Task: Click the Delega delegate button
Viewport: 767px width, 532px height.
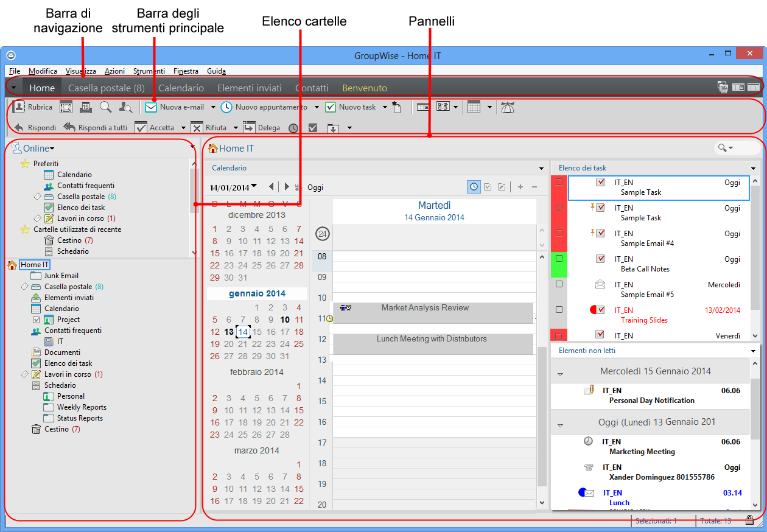Action: tap(262, 128)
